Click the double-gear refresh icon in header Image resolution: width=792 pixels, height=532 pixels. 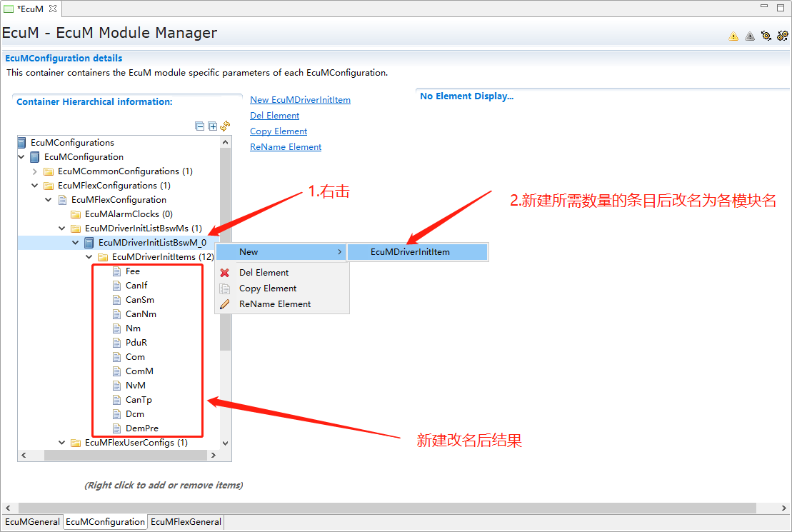tap(783, 36)
